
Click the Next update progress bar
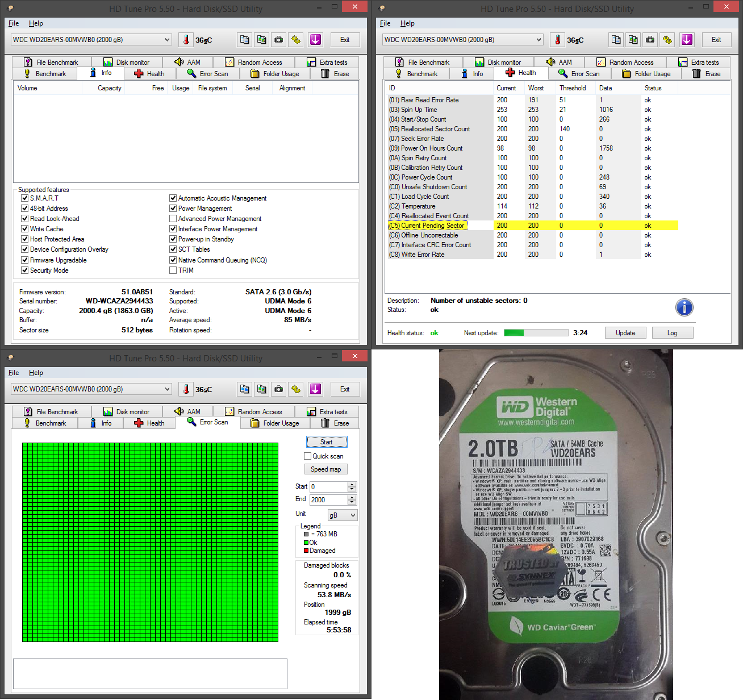pyautogui.click(x=536, y=333)
